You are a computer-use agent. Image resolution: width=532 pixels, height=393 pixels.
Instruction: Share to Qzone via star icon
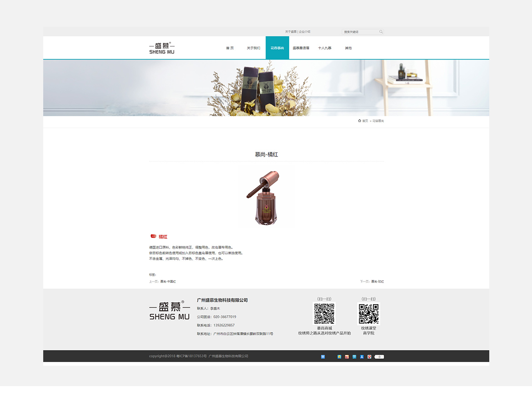pos(339,357)
